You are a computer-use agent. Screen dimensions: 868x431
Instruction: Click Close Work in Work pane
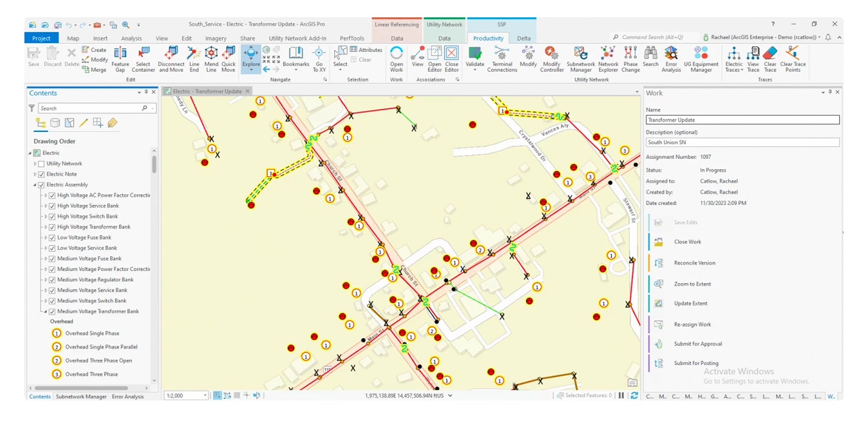click(x=687, y=242)
